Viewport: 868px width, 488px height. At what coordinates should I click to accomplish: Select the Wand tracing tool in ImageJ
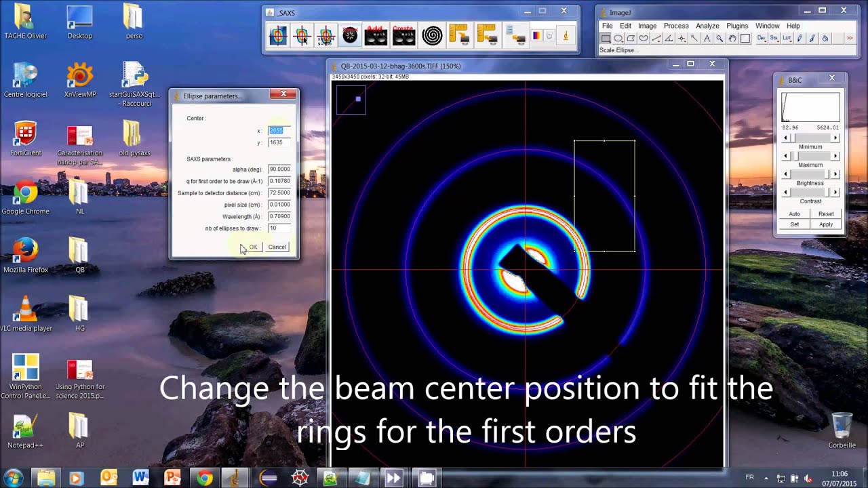pyautogui.click(x=694, y=38)
